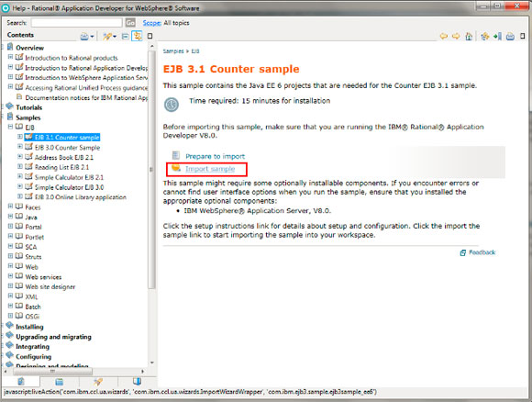The height and width of the screenshot is (402, 532).
Task: Open Upgrading and migrating section
Action: click(53, 337)
